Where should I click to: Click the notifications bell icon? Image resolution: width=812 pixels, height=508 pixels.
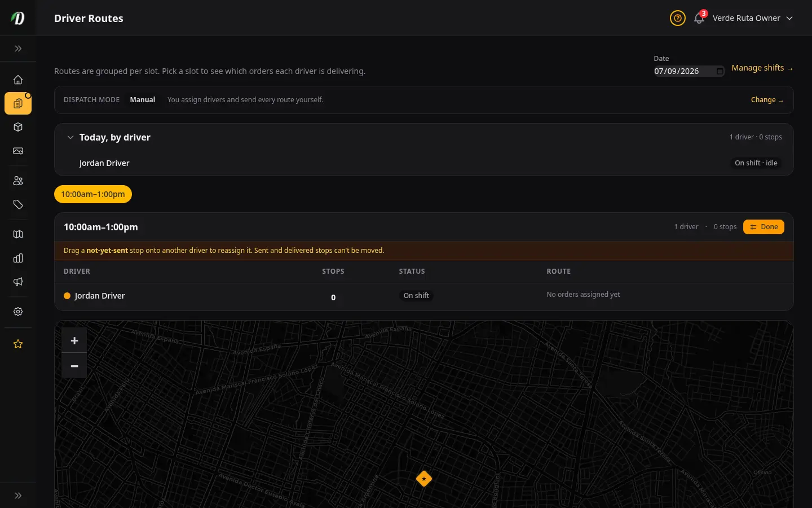pos(699,18)
